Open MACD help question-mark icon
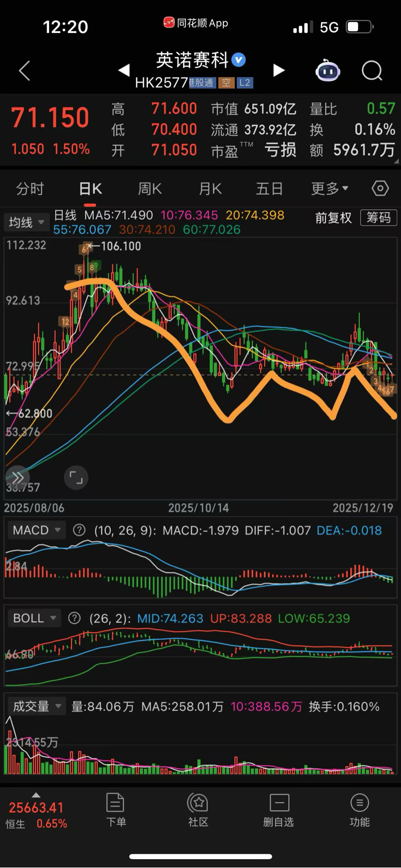Viewport: 401px width, 868px height. (x=79, y=530)
